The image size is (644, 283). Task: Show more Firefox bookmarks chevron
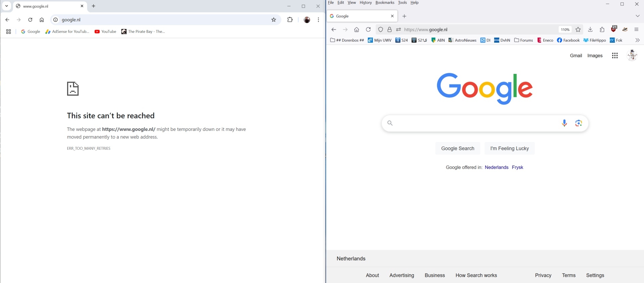tap(638, 40)
